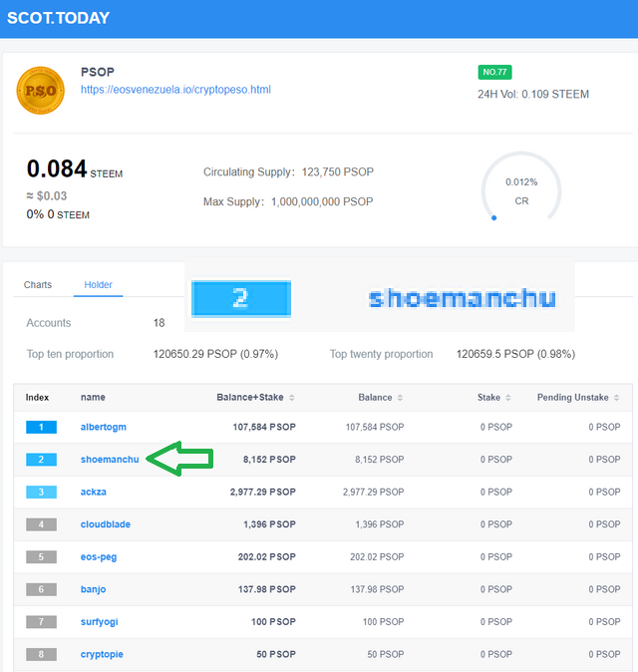Open cryptopie holder profile
The height and width of the screenshot is (672, 638).
tap(102, 654)
